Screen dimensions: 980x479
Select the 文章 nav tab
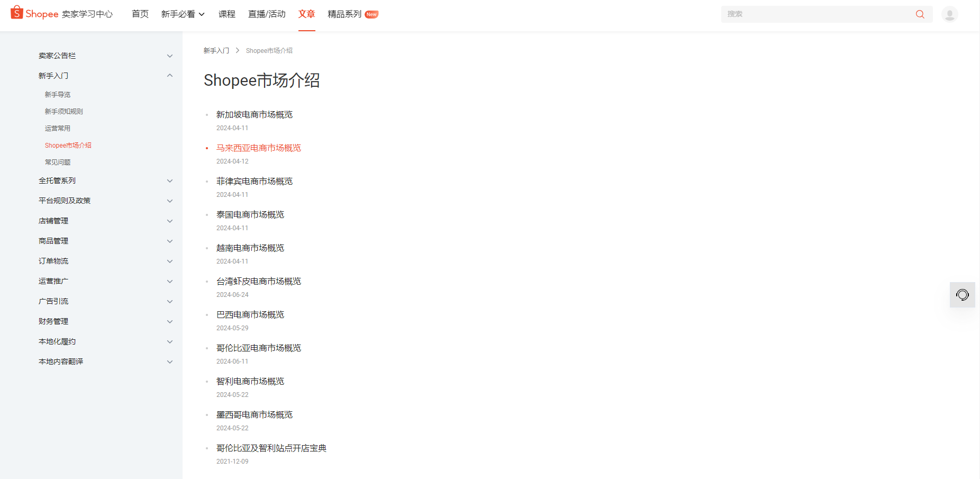click(306, 14)
